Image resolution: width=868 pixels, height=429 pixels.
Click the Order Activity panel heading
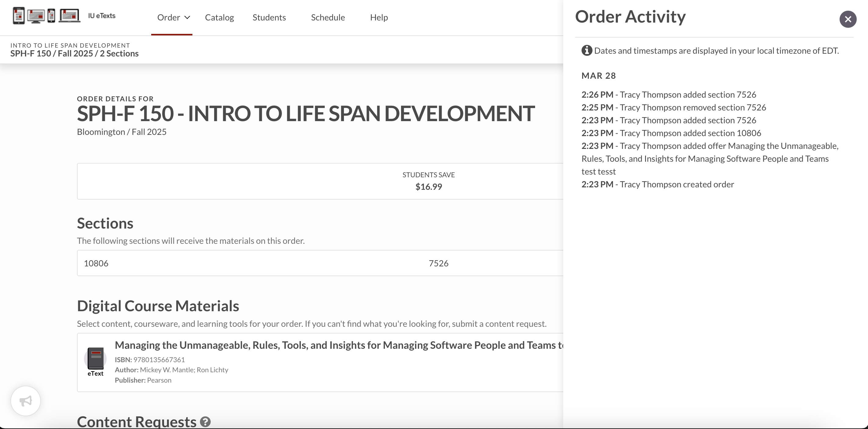[630, 16]
